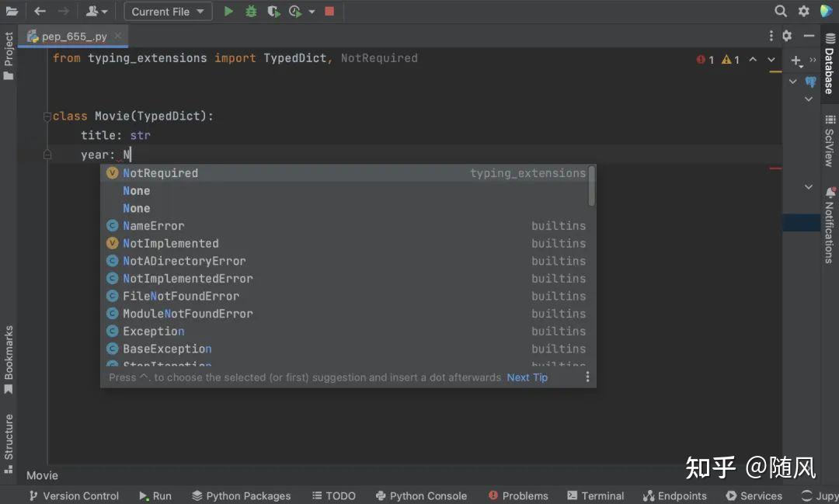The height and width of the screenshot is (504, 839).
Task: Click the profiler run icon
Action: point(295,11)
